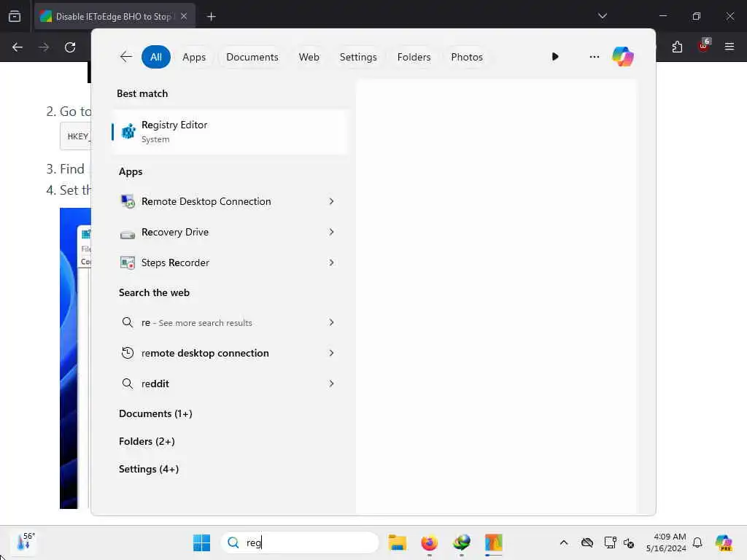Open the globe download manager taskbar icon
This screenshot has height=560, width=747.
461,542
